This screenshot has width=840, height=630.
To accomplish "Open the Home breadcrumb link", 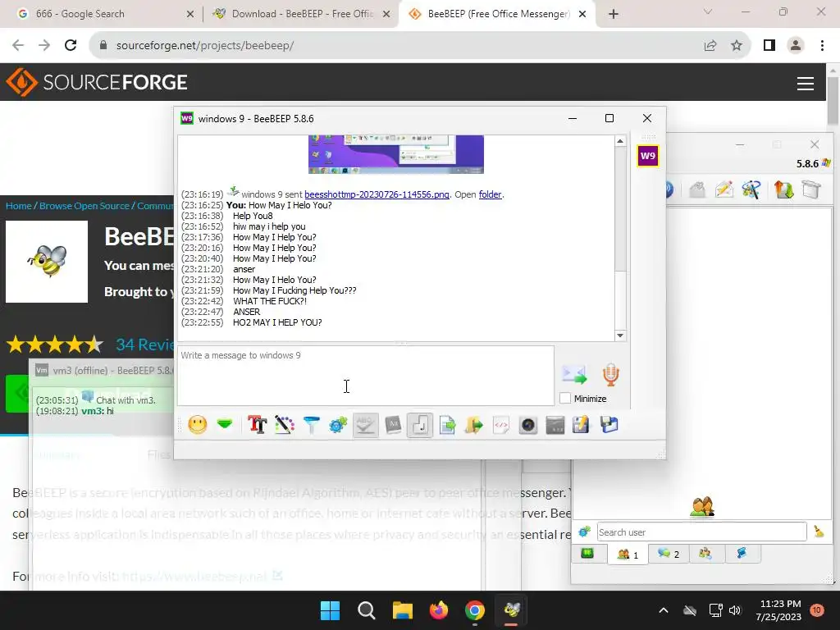I will point(18,206).
